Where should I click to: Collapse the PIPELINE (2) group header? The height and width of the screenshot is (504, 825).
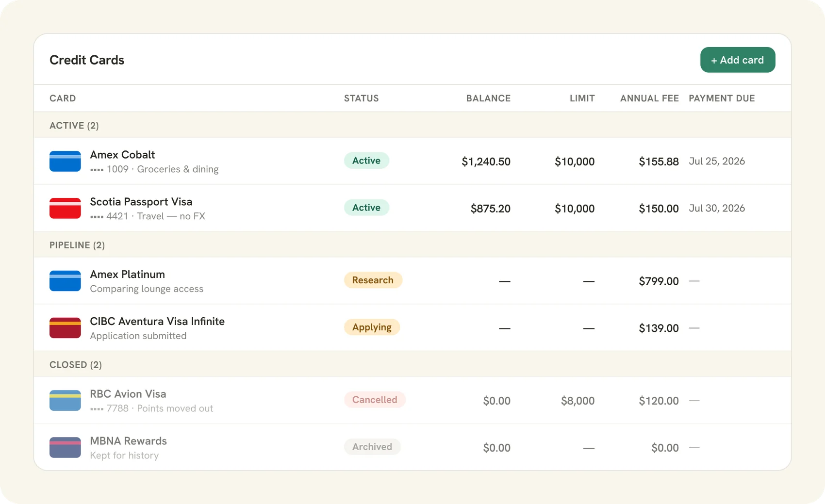tap(412, 245)
